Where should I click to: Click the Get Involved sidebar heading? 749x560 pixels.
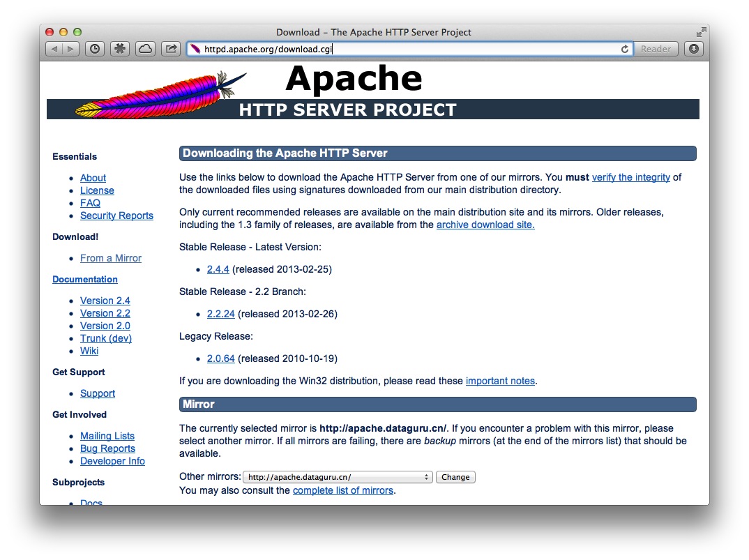[x=80, y=415]
